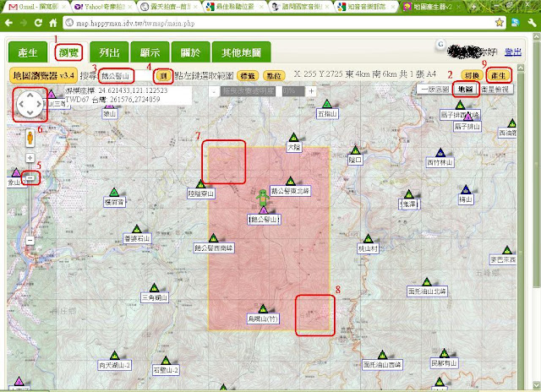Open the 其他地圖 tab
The width and height of the screenshot is (541, 392).
241,52
